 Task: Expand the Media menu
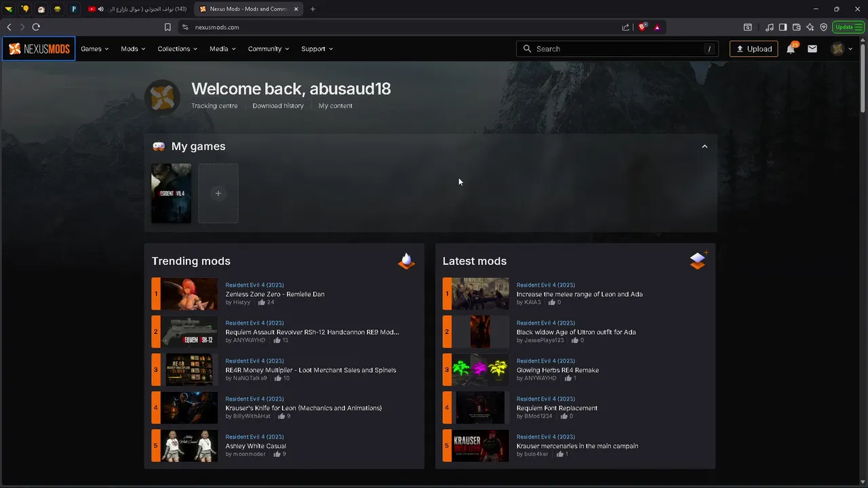(222, 49)
